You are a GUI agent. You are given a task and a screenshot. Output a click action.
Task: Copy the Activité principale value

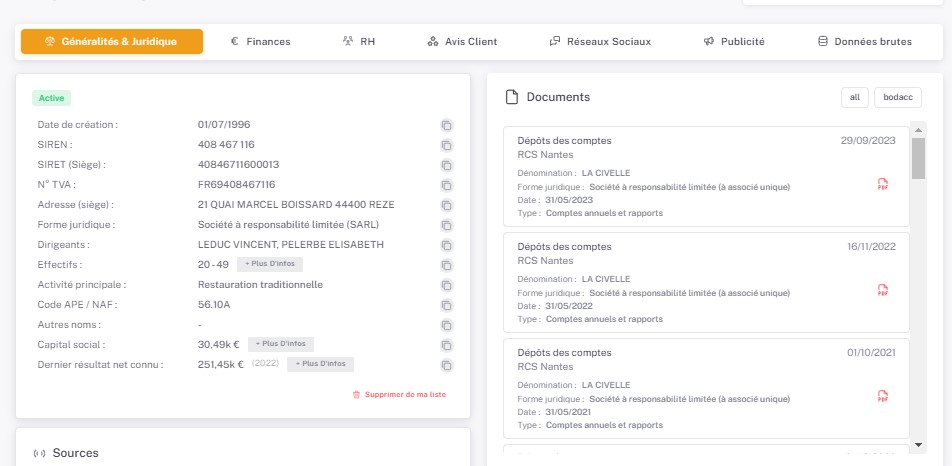point(447,285)
